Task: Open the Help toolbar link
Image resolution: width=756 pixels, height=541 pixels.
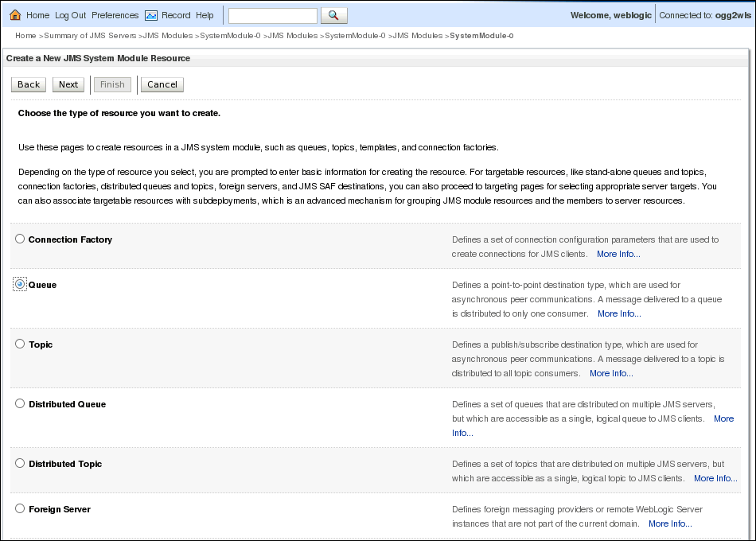Action: (x=205, y=15)
